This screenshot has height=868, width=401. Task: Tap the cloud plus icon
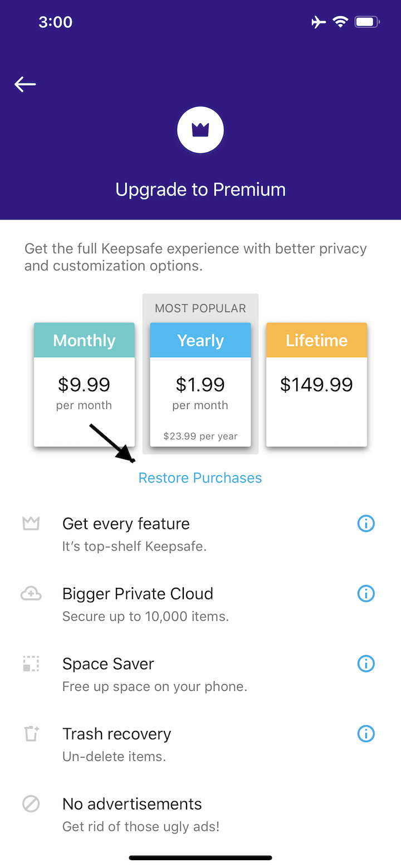point(31,594)
